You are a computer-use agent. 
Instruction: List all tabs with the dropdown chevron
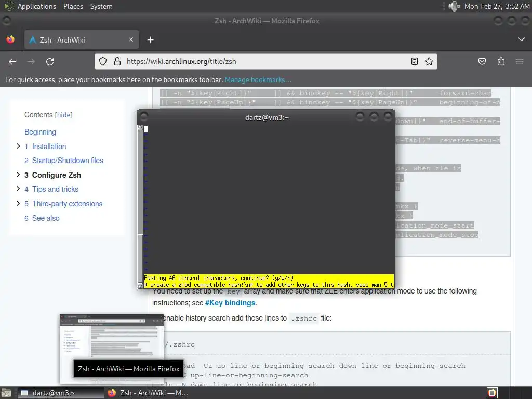522,39
